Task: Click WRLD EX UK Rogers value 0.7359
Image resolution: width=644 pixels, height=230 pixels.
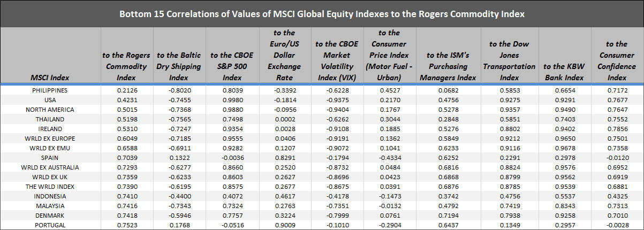Action: click(126, 177)
